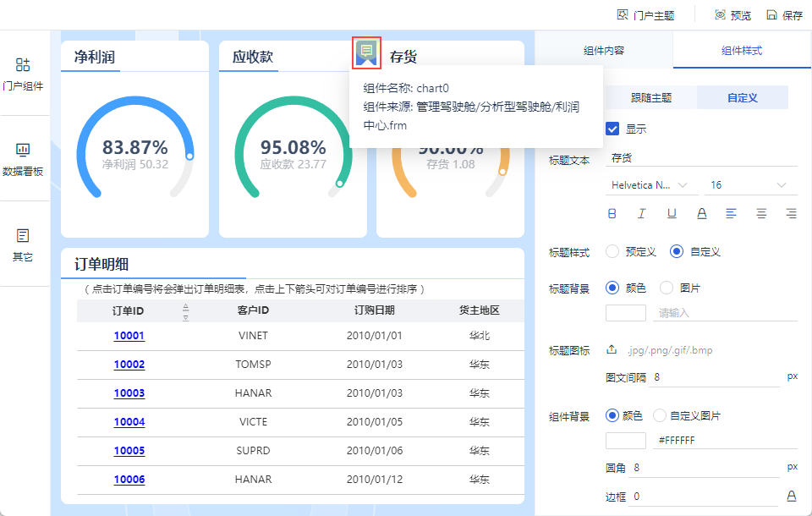
Task: Select 图片 for 标题背景
Action: 667,288
